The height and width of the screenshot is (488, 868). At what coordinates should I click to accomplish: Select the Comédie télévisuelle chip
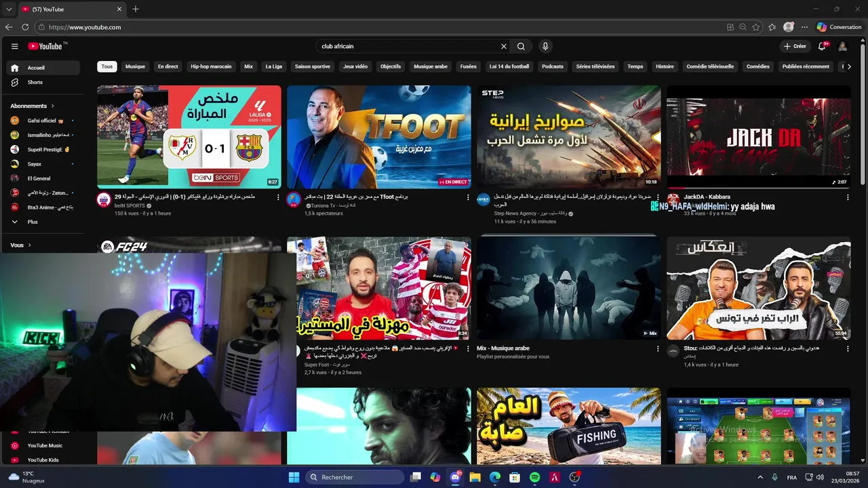tap(710, 66)
